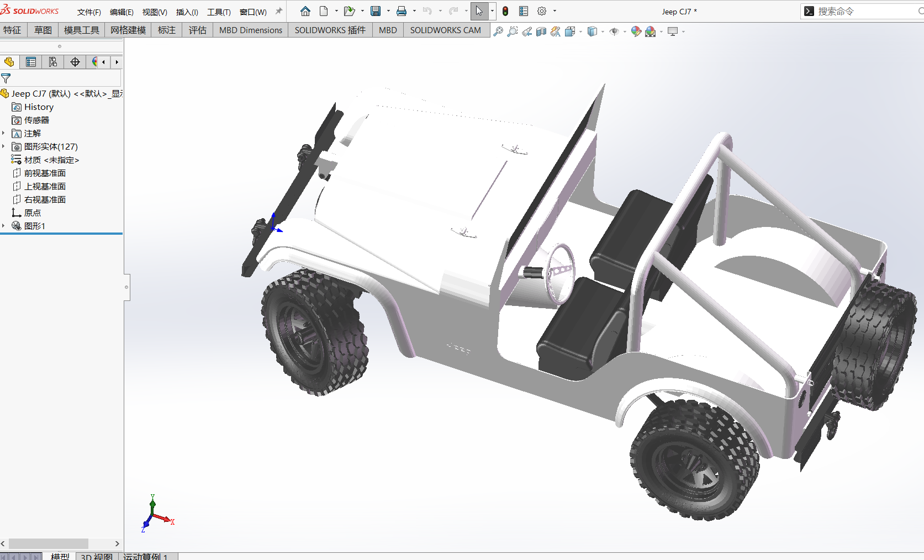924x560 pixels.
Task: Switch to the SOLIDWORKS CAM tab
Action: [446, 30]
